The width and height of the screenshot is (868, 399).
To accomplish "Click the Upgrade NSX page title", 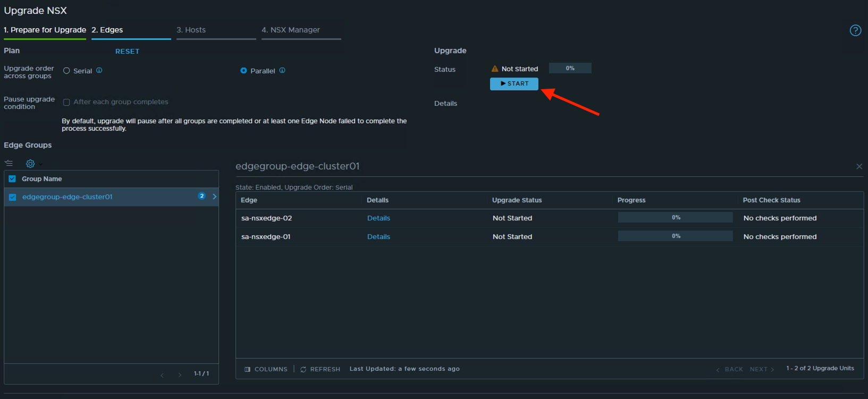I will [35, 11].
